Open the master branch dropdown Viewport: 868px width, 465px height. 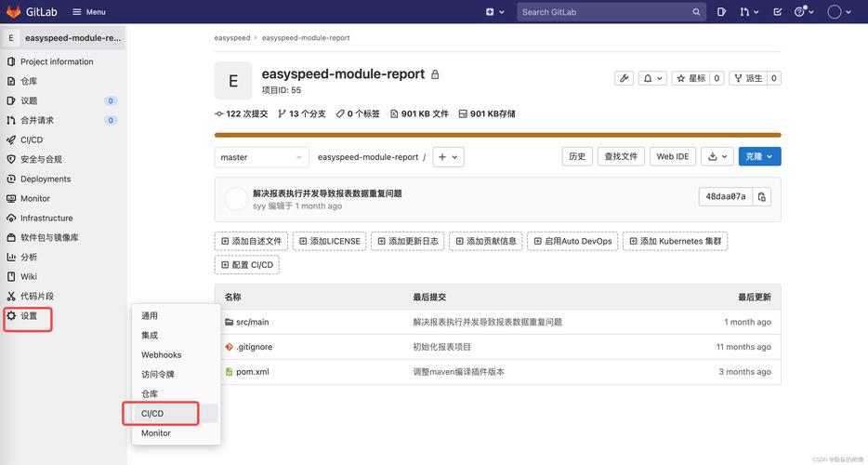[261, 157]
